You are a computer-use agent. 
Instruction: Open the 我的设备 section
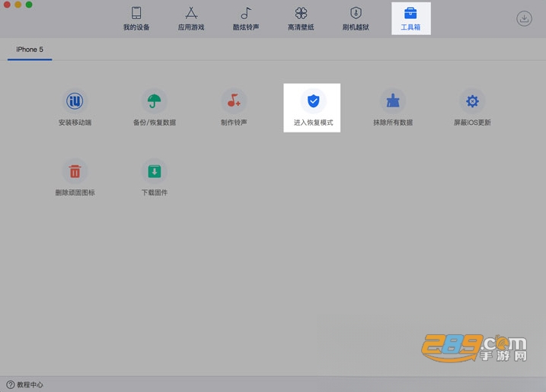pyautogui.click(x=136, y=18)
